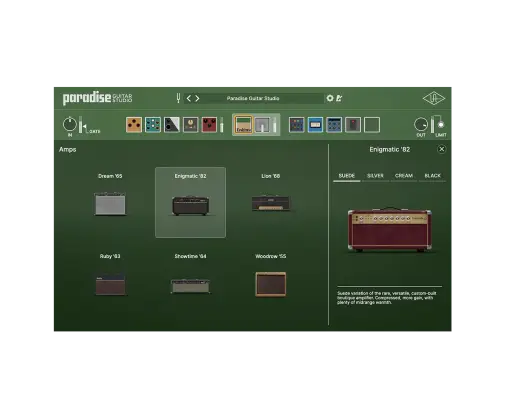Toggle the LIMIT limiter switch
Screen dimensions: 509x400
click(x=441, y=125)
